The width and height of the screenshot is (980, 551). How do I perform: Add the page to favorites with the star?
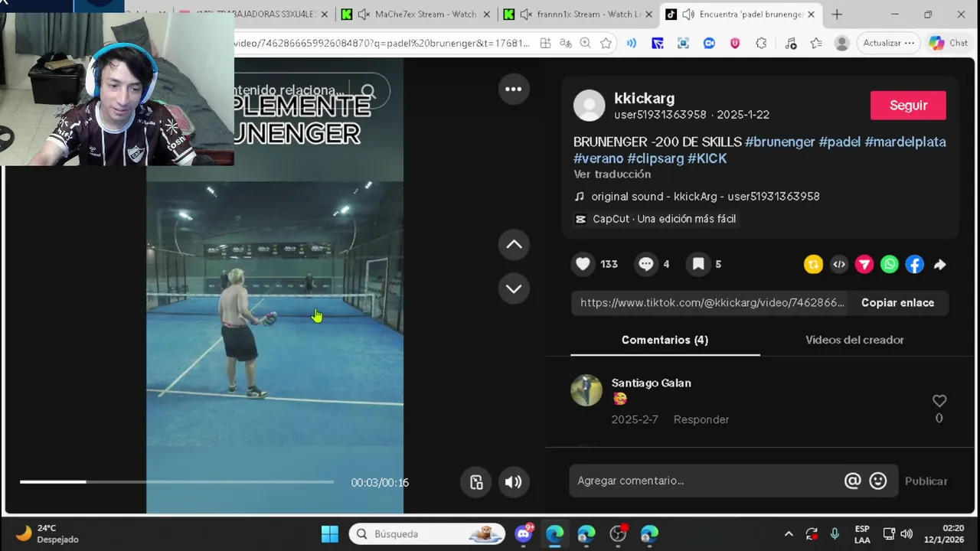click(606, 44)
